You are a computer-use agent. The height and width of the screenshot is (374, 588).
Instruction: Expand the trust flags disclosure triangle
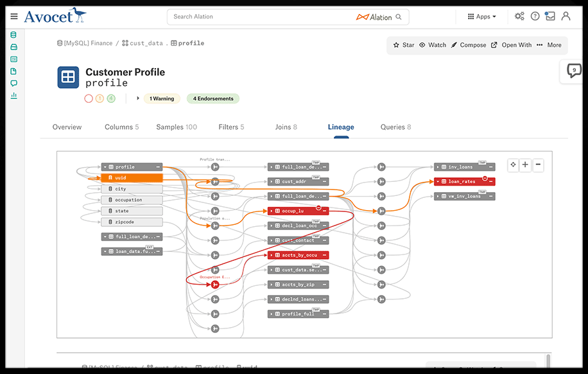point(137,98)
